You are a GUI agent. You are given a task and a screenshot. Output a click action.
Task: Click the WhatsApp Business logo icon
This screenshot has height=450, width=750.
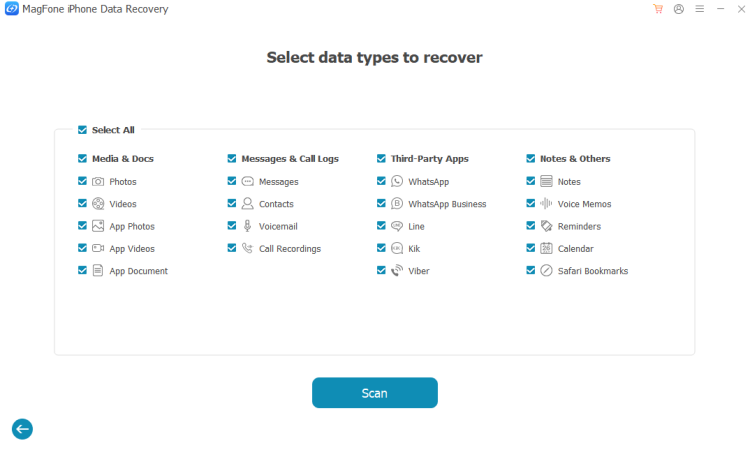pyautogui.click(x=397, y=204)
